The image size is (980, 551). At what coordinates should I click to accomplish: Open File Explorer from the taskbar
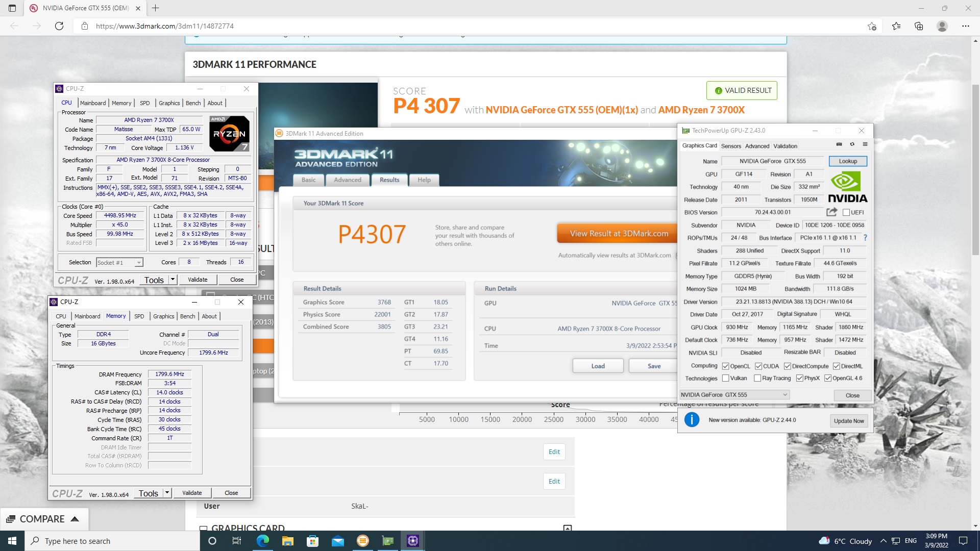click(287, 541)
